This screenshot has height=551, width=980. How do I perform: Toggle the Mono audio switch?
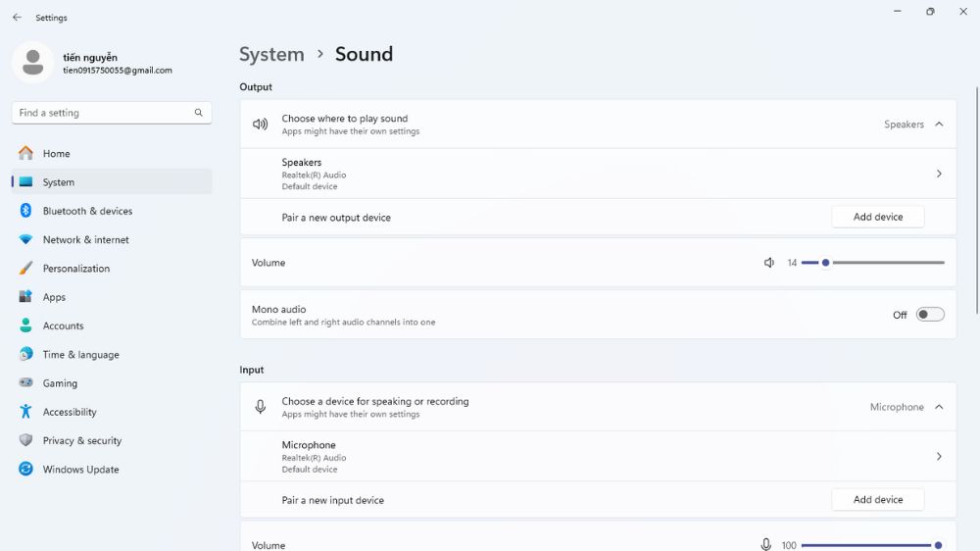tap(930, 315)
